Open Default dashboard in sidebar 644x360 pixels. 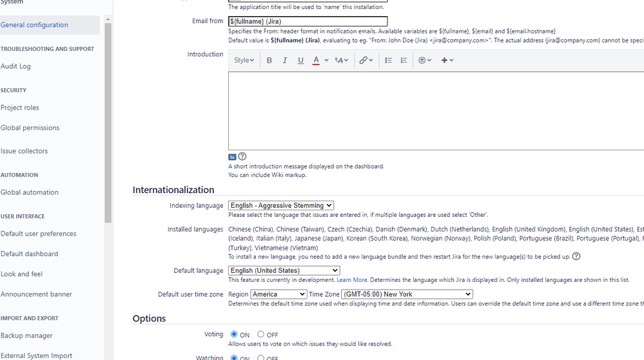(30, 254)
